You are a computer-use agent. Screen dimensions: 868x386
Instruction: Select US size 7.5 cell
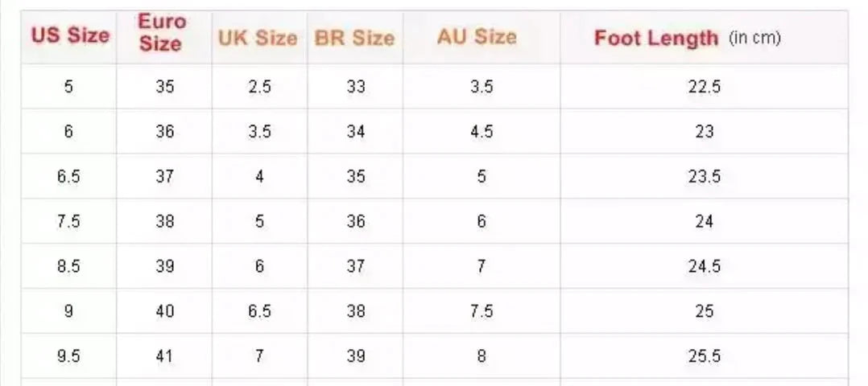coord(68,222)
